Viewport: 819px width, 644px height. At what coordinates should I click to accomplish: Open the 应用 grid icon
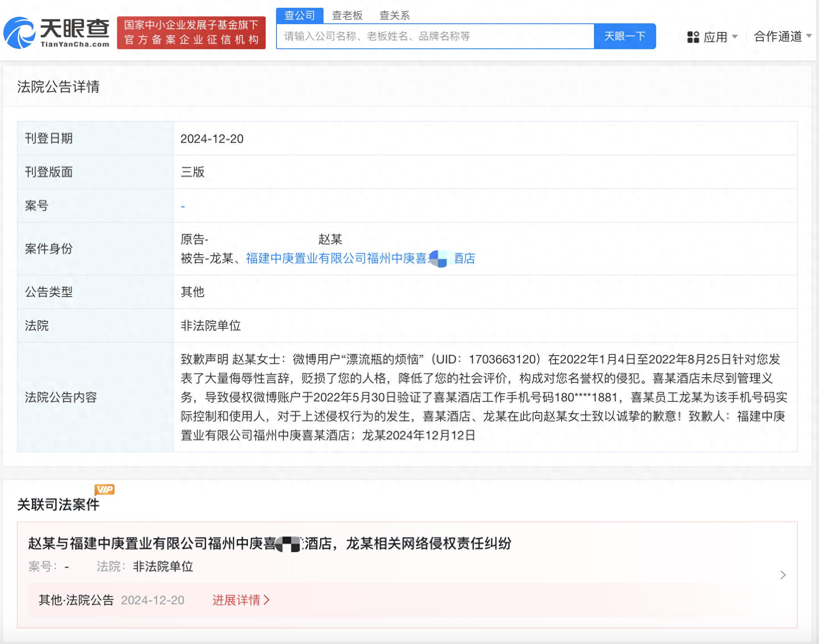(693, 37)
